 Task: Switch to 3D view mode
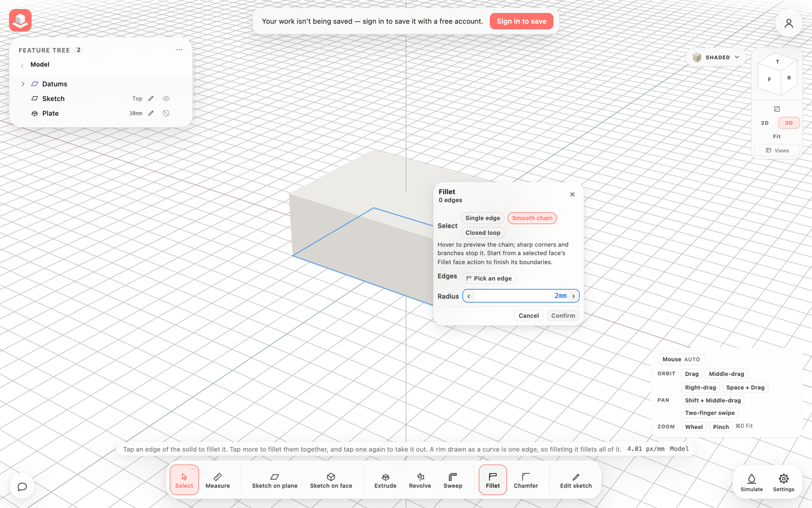pos(788,123)
